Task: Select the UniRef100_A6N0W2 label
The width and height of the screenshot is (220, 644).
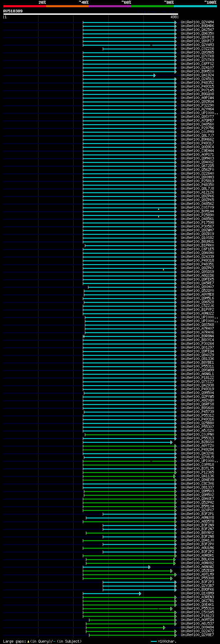Action: coord(197,567)
